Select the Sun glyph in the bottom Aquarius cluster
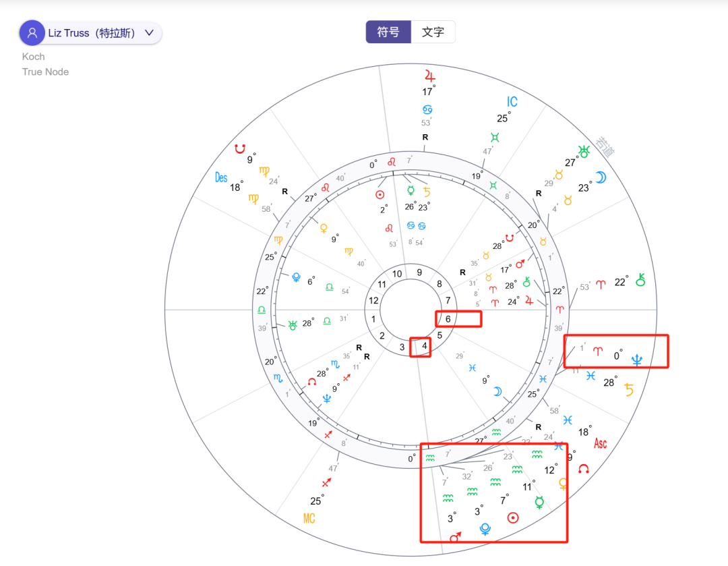This screenshot has height=566, width=728. (x=514, y=517)
